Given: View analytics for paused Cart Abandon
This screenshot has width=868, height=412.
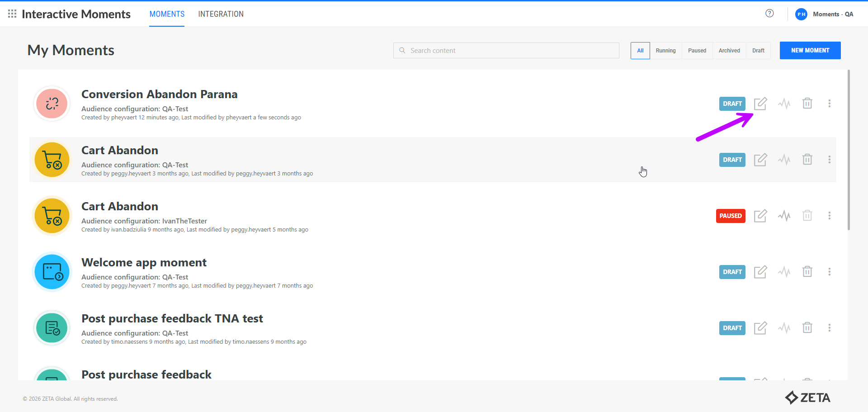Looking at the screenshot, I should (784, 216).
